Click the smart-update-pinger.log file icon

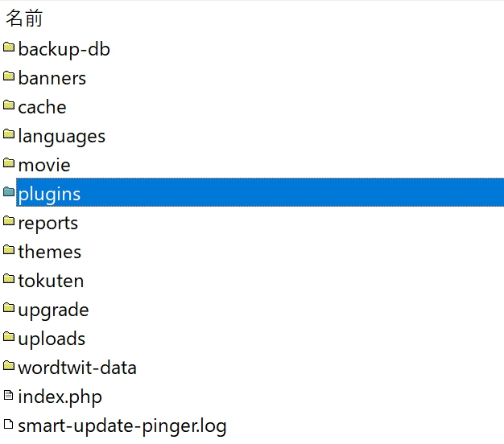coord(9,424)
